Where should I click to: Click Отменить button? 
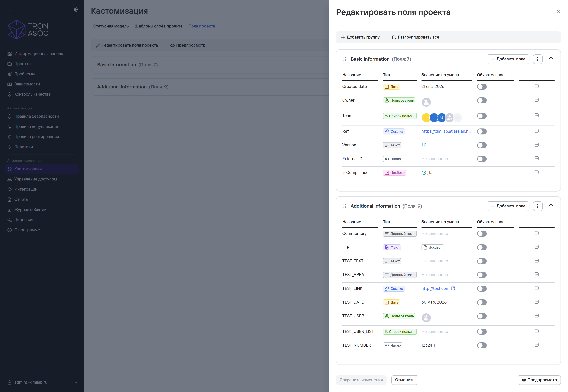coord(405,380)
